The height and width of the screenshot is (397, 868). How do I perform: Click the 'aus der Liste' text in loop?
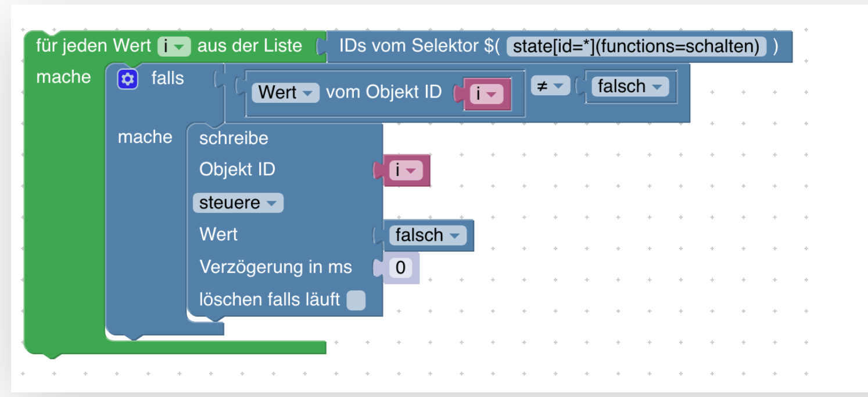point(249,46)
